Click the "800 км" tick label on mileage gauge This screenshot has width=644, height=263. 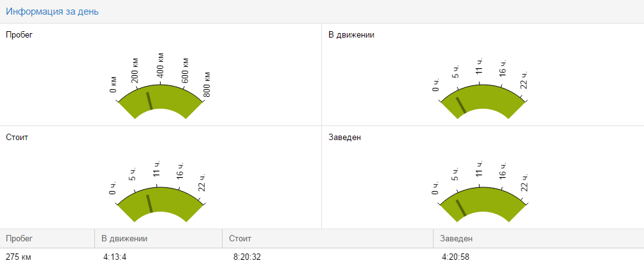click(206, 83)
